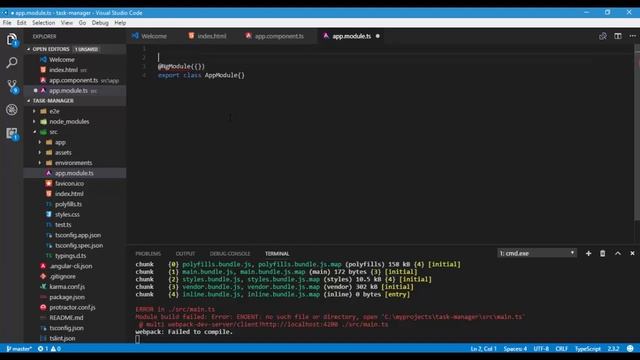Switch to the Debug Console panel tab
640x360 pixels.
point(230,253)
